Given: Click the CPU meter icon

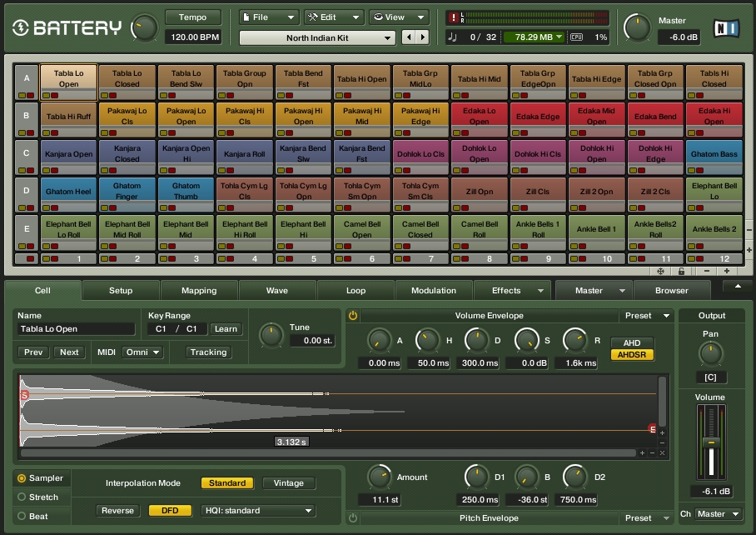Looking at the screenshot, I should 577,37.
